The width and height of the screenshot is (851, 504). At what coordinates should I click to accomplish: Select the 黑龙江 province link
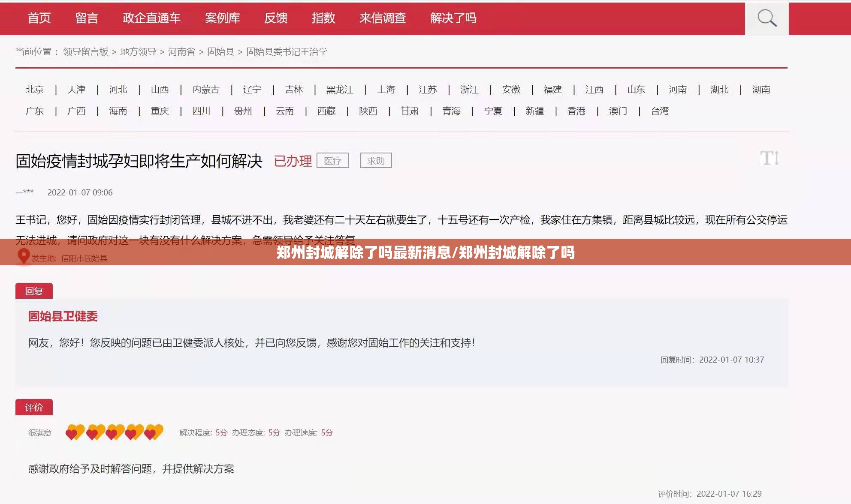[340, 90]
